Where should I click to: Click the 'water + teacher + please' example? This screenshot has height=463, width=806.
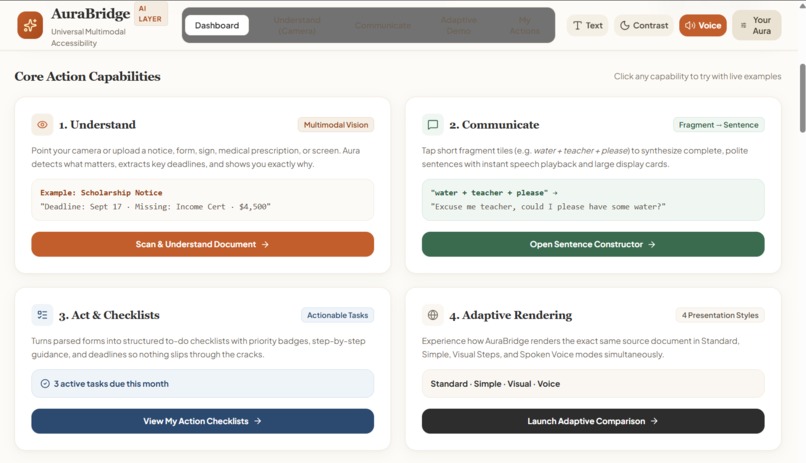[494, 193]
